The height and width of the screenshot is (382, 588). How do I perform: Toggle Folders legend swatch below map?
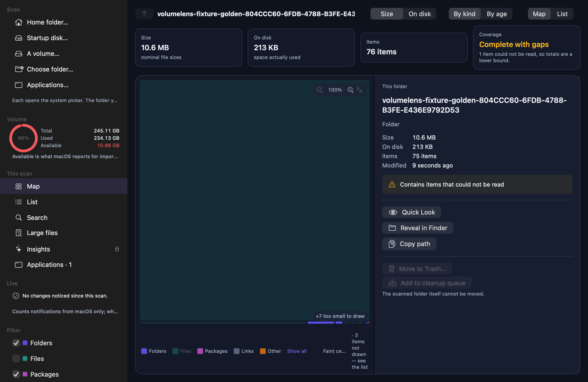coord(154,351)
